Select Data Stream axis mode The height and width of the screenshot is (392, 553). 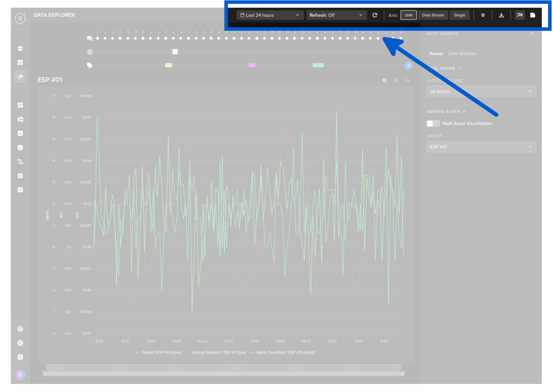[433, 15]
